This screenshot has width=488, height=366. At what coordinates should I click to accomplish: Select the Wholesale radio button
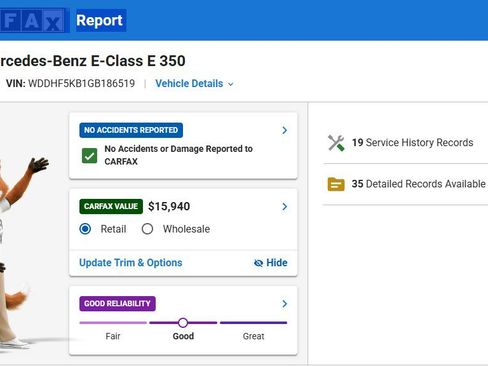coord(147,229)
